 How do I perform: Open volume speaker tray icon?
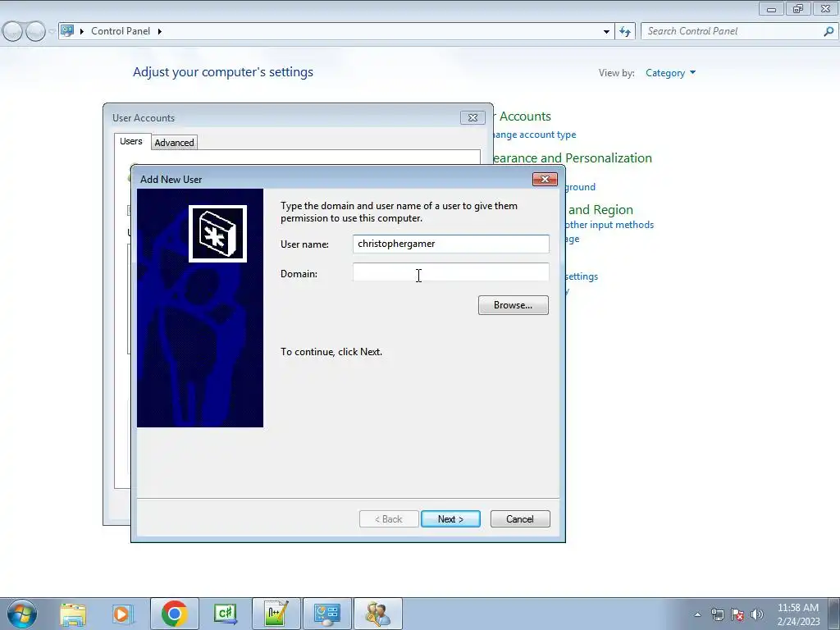click(x=757, y=614)
